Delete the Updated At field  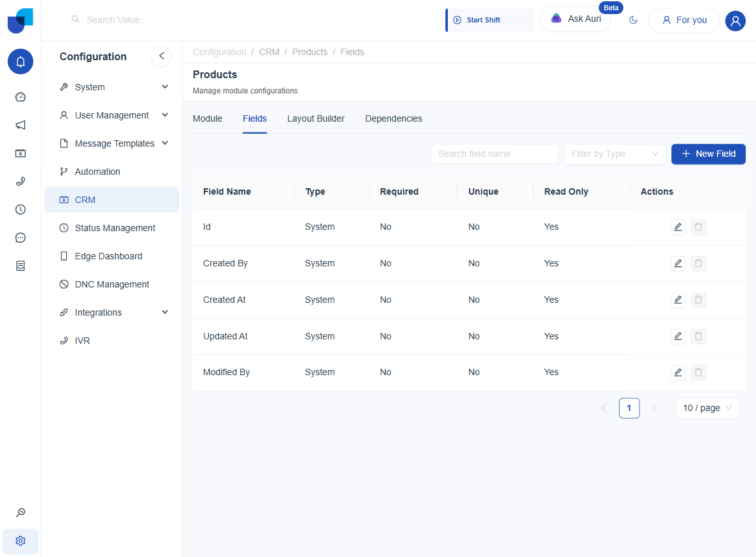tap(698, 336)
